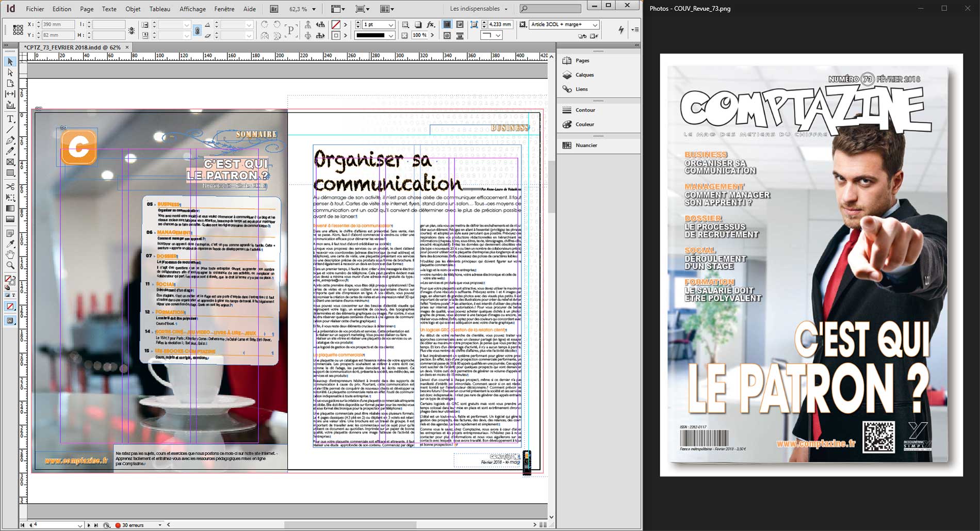Activate the Zoom magnifier tool
The height and width of the screenshot is (531, 980).
10,265
